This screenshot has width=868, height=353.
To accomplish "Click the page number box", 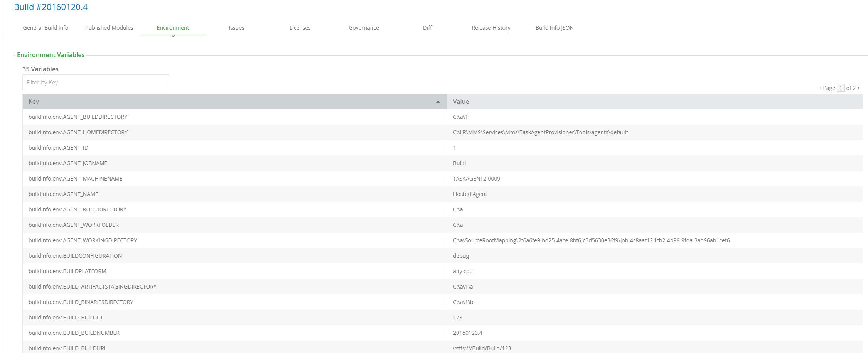I will tap(841, 88).
